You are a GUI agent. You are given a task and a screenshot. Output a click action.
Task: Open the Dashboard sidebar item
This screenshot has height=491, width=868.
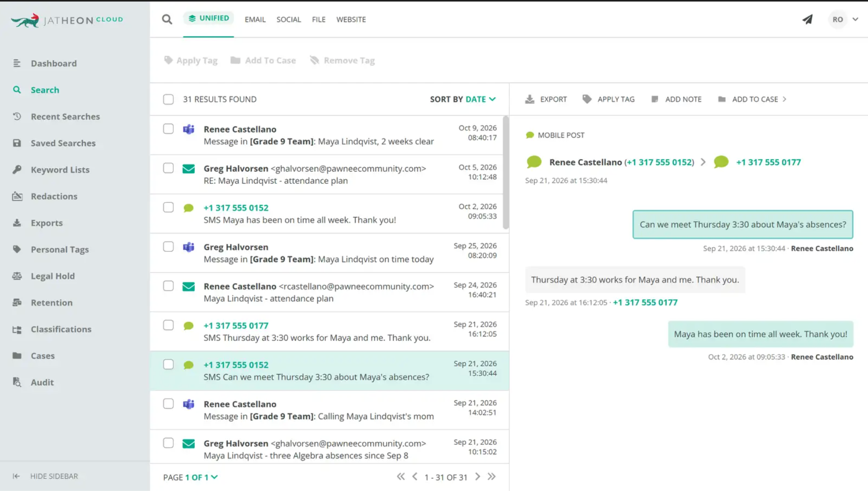[x=53, y=64]
